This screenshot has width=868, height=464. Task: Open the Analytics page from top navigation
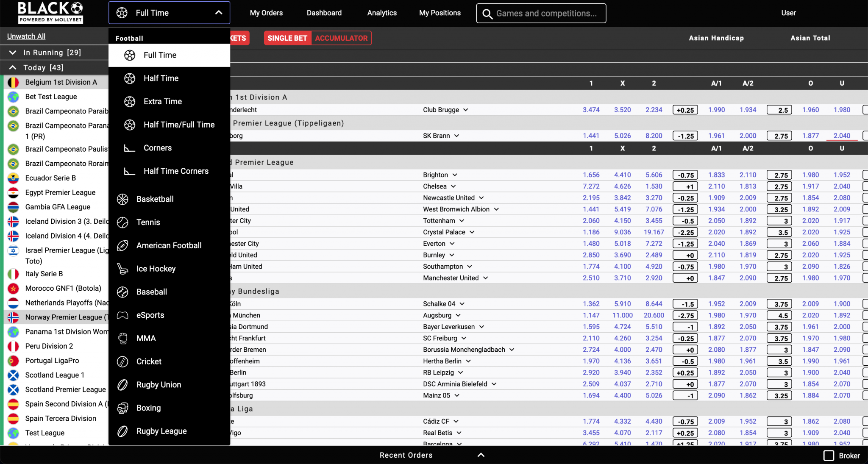pos(381,13)
